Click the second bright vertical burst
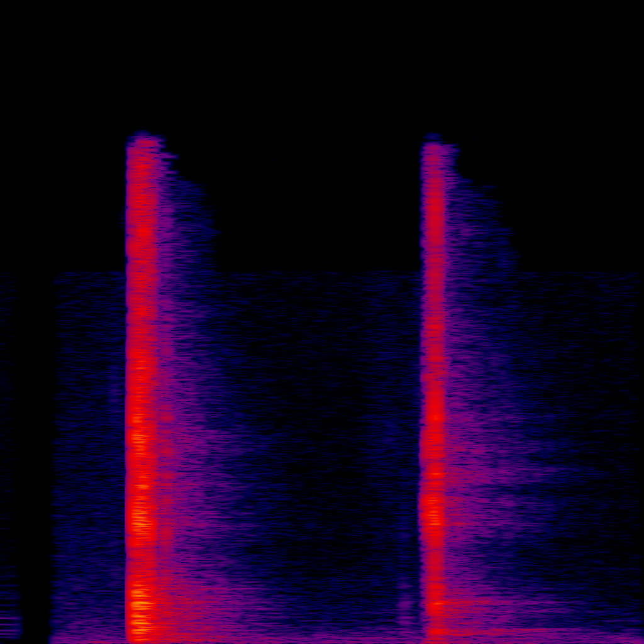 tap(434, 377)
